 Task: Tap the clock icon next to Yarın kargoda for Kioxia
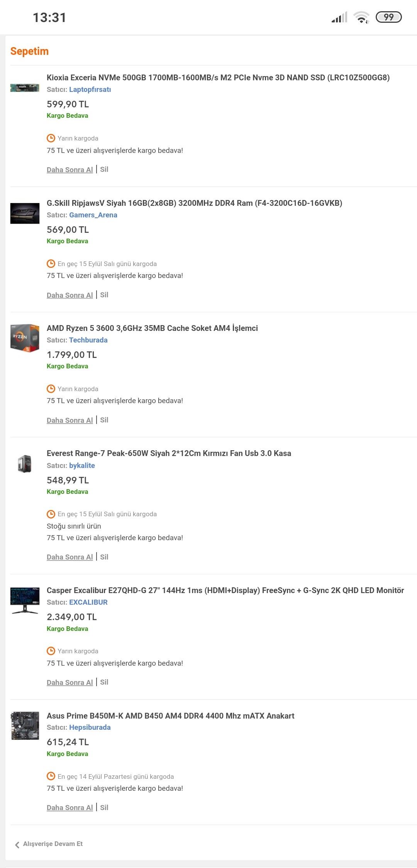coord(51,138)
